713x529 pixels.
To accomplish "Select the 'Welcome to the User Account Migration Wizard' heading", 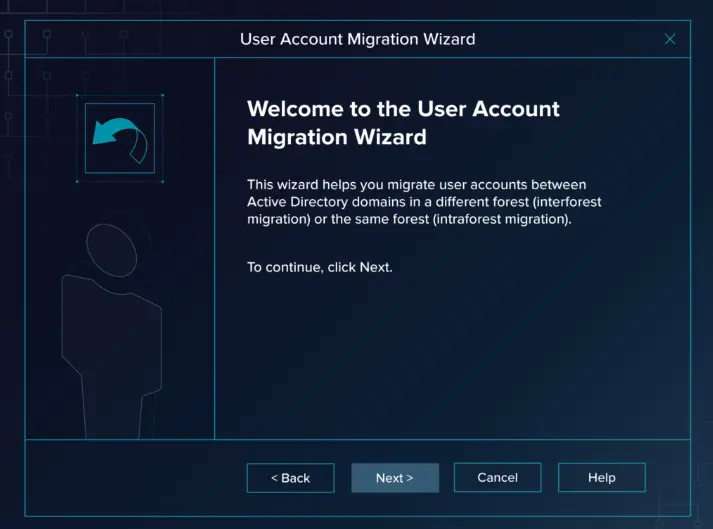I will pyautogui.click(x=403, y=123).
